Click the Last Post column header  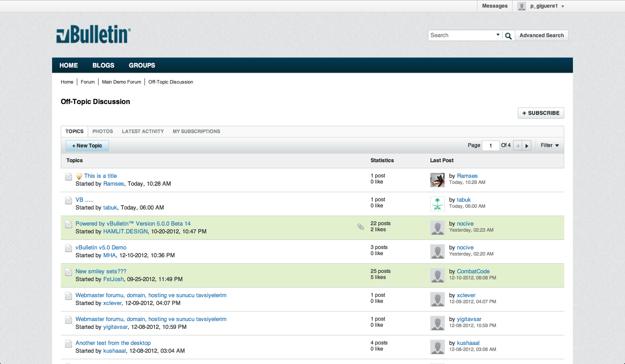442,161
